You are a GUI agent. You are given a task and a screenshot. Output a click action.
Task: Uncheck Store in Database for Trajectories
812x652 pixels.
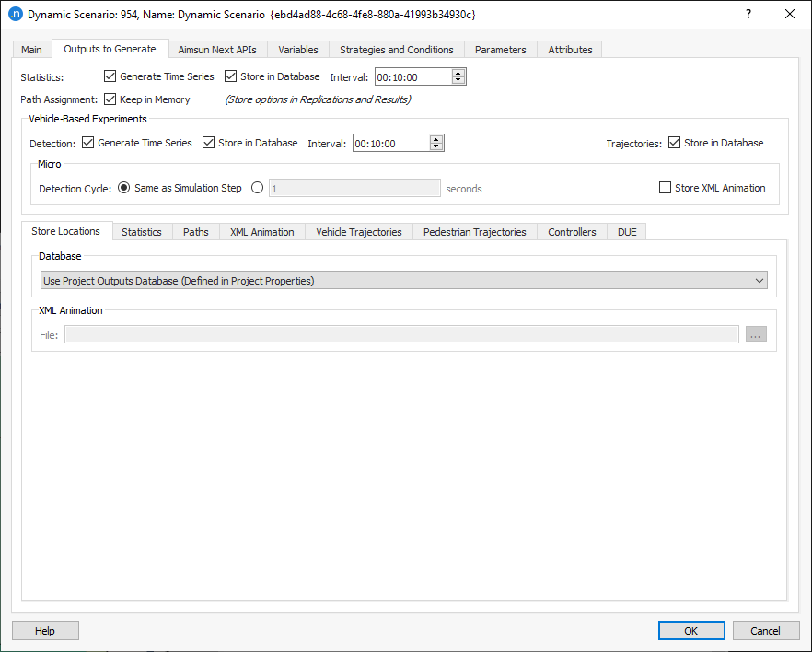[x=675, y=142]
